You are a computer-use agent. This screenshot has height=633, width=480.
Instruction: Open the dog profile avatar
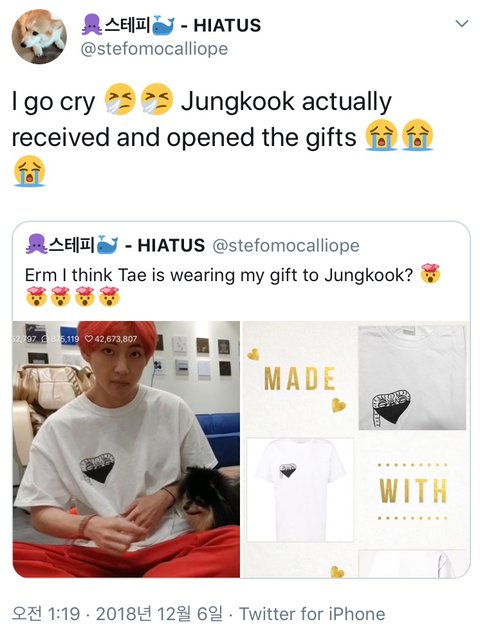click(x=39, y=36)
